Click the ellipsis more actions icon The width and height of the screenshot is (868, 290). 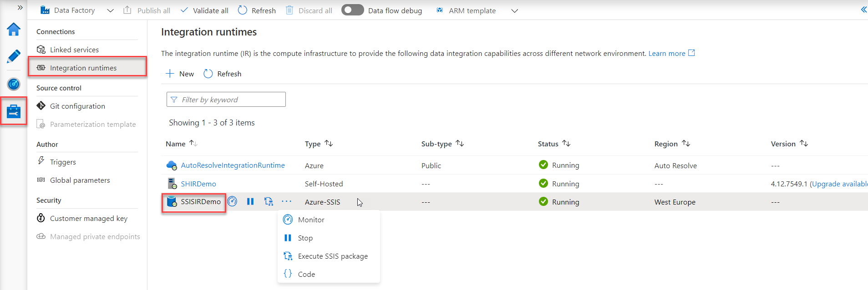pyautogui.click(x=286, y=201)
